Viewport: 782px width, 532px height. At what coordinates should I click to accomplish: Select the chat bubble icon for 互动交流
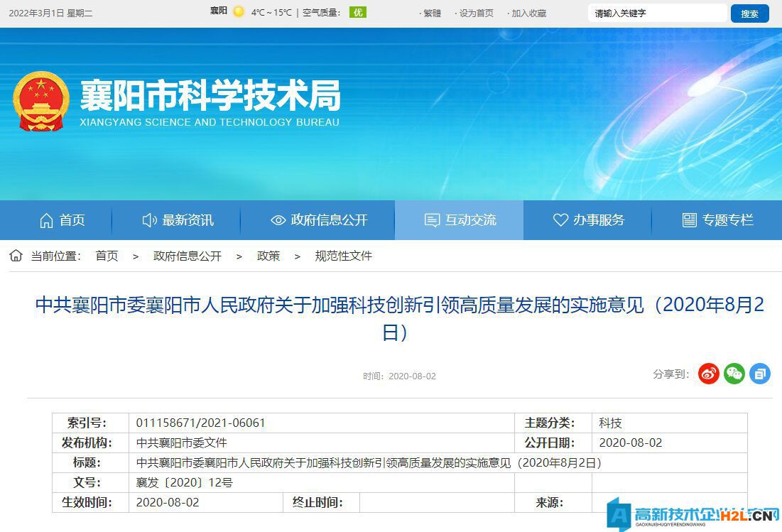pos(431,220)
